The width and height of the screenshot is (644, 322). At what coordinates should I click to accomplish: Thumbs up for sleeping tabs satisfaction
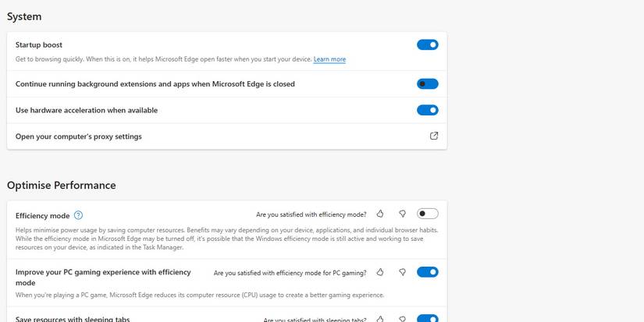click(x=380, y=319)
